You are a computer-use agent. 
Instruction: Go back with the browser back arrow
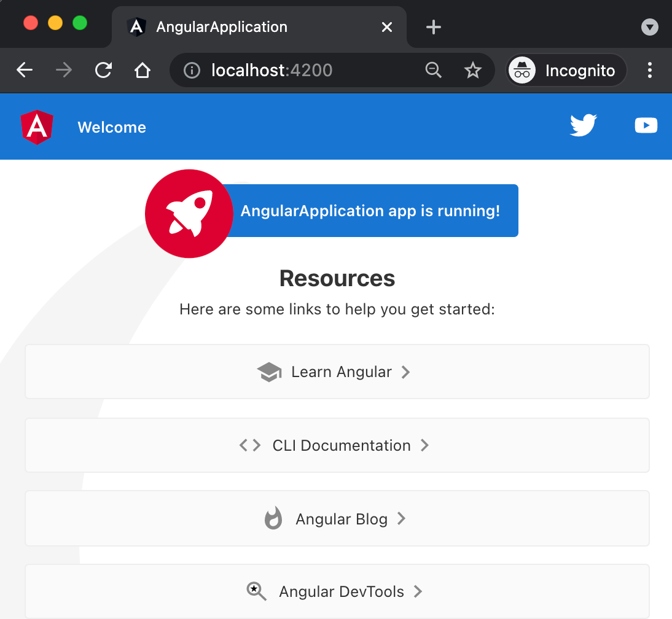(25, 70)
